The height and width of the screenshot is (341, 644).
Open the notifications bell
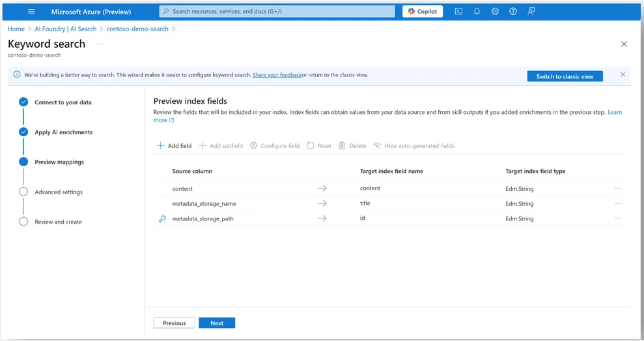click(x=477, y=12)
